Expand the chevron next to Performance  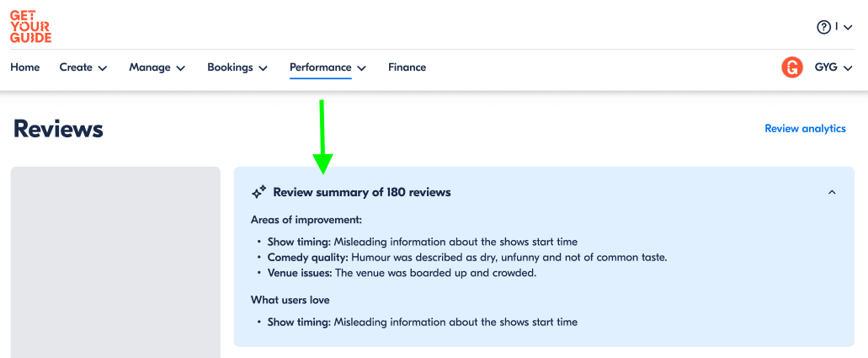pos(362,68)
